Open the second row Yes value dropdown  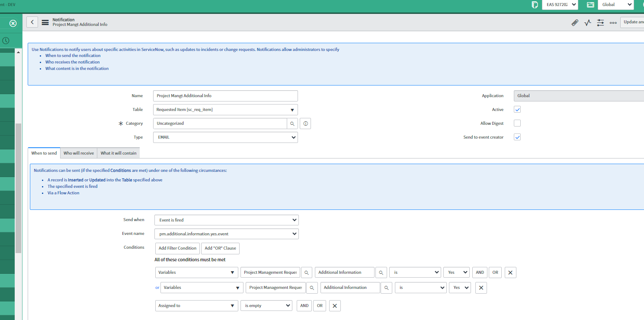click(460, 288)
